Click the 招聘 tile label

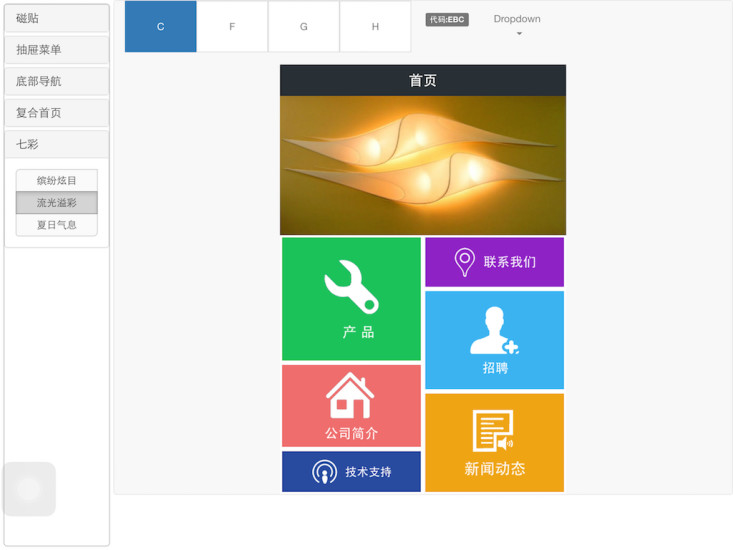tap(495, 368)
